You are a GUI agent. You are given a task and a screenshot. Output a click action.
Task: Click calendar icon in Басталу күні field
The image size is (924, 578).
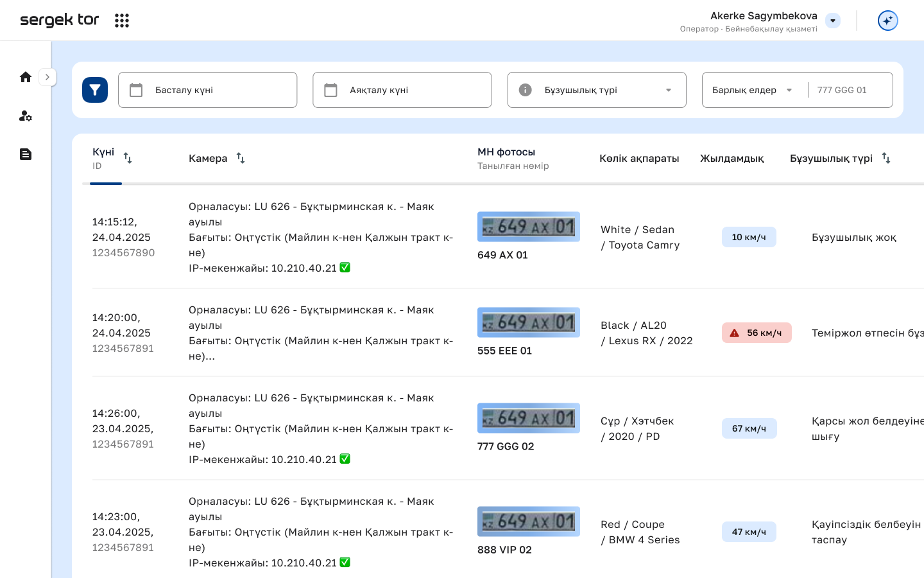(136, 90)
